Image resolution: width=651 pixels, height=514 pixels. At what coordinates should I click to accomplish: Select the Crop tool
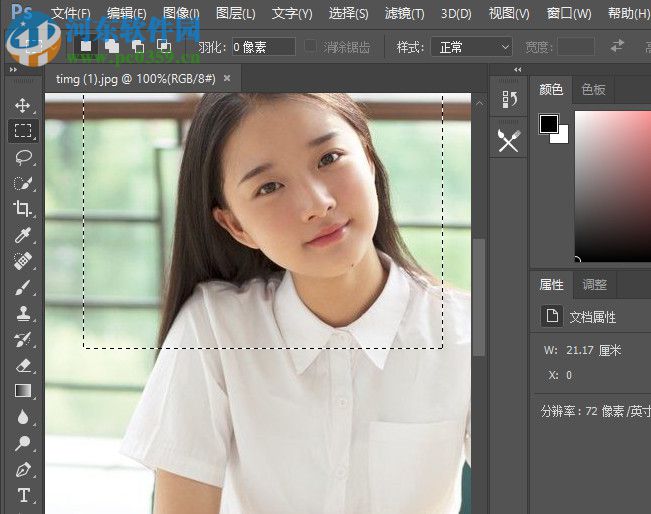(23, 209)
